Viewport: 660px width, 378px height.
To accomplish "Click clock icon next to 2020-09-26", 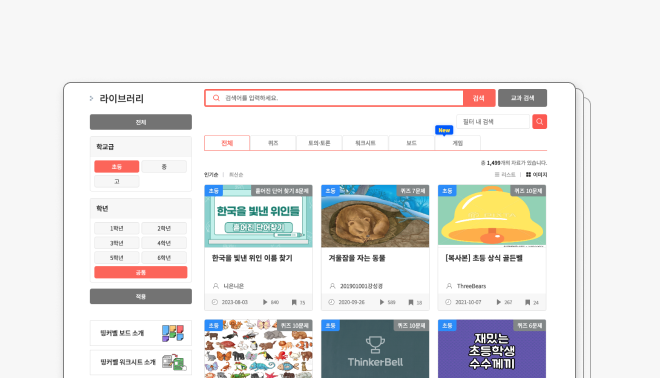I will point(331,302).
